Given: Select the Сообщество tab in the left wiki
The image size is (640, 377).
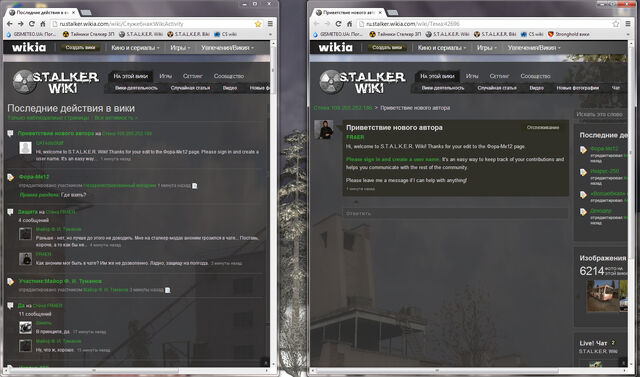Looking at the screenshot, I should tap(229, 76).
